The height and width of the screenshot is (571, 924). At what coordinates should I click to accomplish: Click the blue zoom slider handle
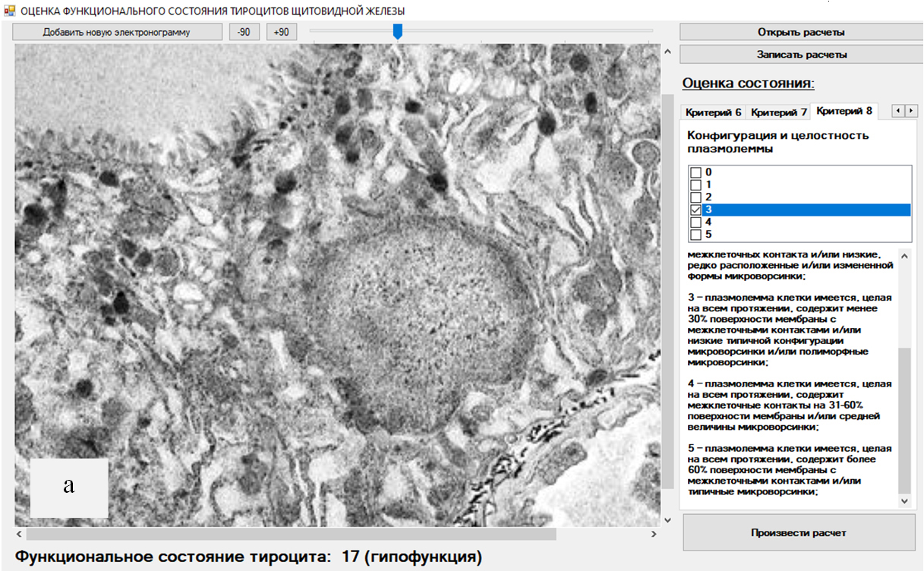click(397, 31)
